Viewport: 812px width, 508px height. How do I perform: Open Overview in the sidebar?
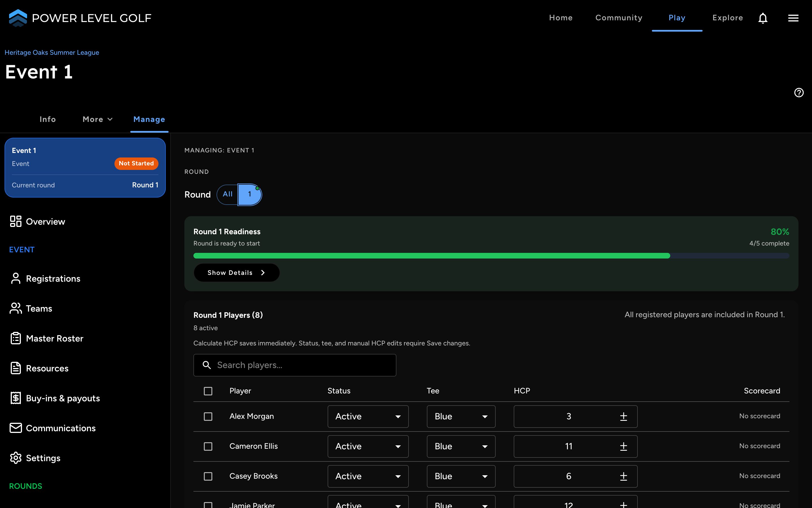point(37,222)
